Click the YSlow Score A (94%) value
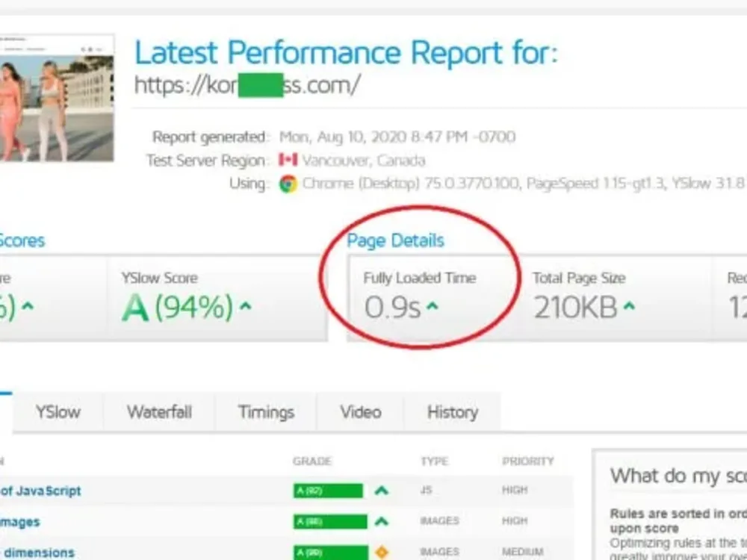This screenshot has width=747, height=560. tap(177, 307)
